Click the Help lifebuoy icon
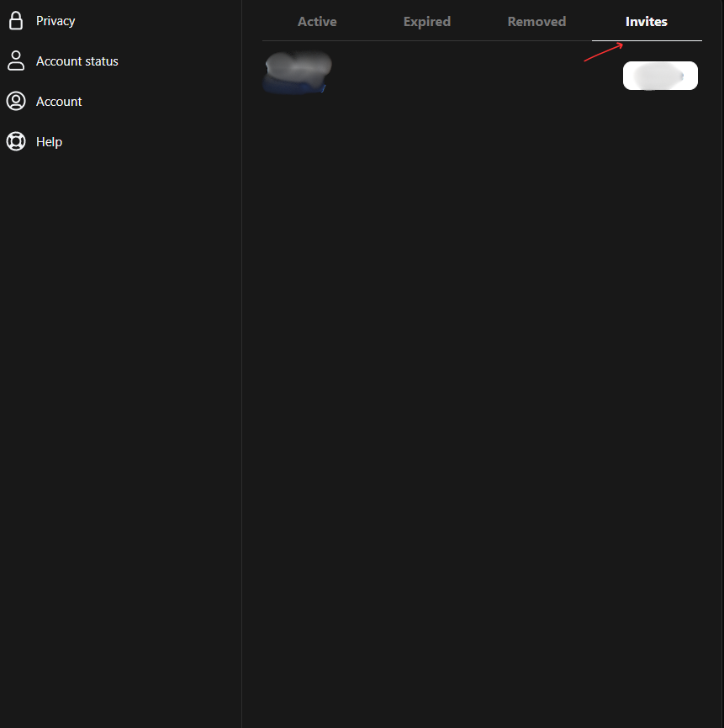The height and width of the screenshot is (728, 724). (15, 141)
